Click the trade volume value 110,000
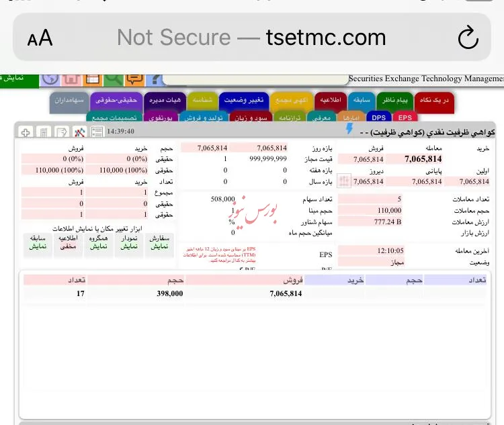This screenshot has width=504, height=425. click(389, 210)
